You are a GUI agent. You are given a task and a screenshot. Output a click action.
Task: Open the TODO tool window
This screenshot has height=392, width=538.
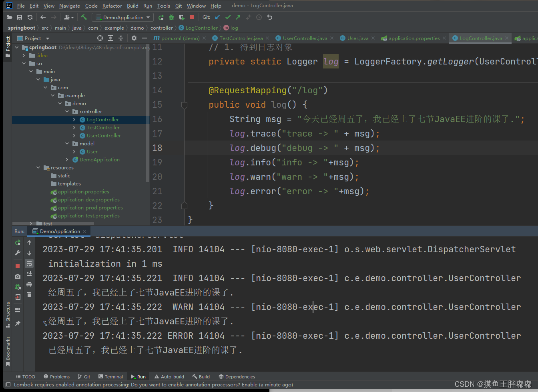click(x=26, y=377)
